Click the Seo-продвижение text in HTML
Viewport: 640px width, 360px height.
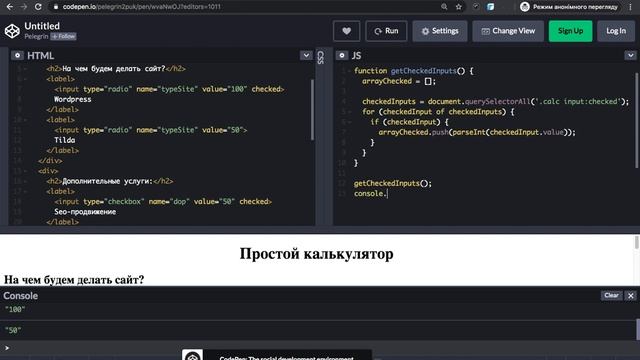pyautogui.click(x=85, y=212)
